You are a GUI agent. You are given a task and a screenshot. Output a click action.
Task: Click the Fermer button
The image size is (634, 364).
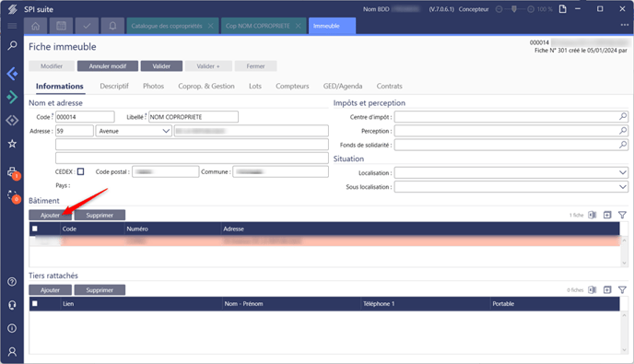(255, 66)
